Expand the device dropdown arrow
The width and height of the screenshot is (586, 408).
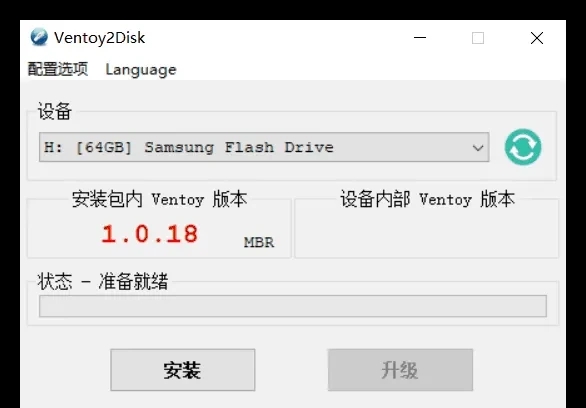pyautogui.click(x=478, y=148)
